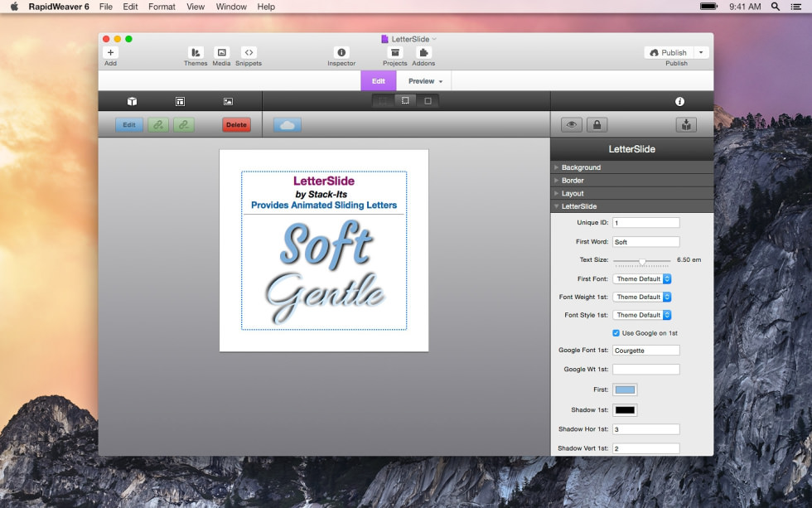Open the Snippets panel
Image resolution: width=812 pixels, height=508 pixels.
pos(249,52)
